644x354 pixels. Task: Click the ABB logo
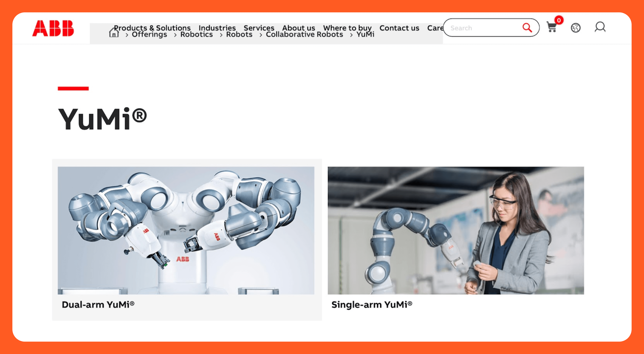(x=53, y=28)
